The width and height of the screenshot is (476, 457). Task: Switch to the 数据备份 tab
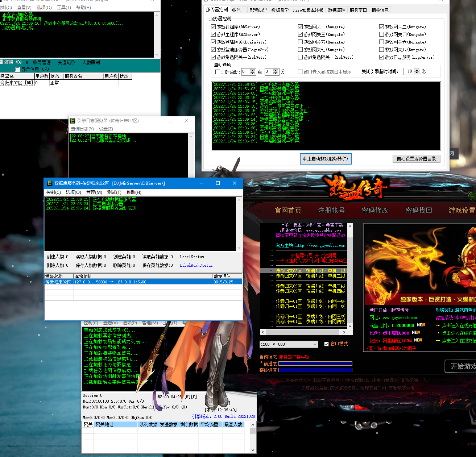(280, 10)
